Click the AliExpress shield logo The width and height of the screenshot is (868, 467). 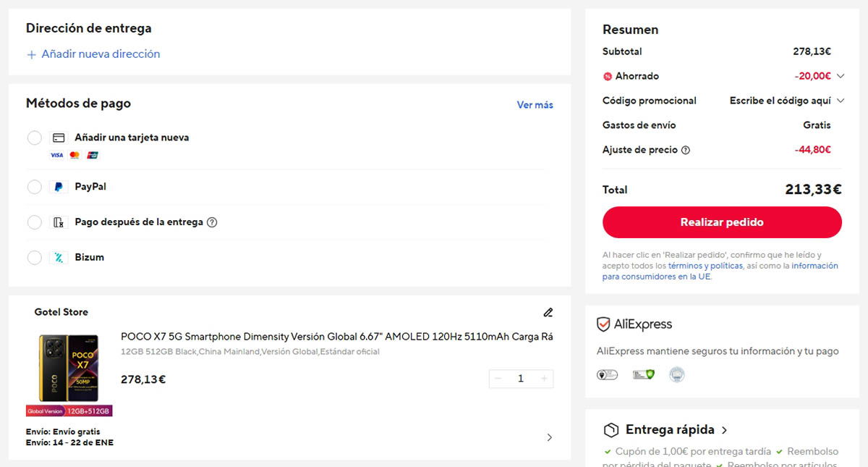(x=603, y=324)
